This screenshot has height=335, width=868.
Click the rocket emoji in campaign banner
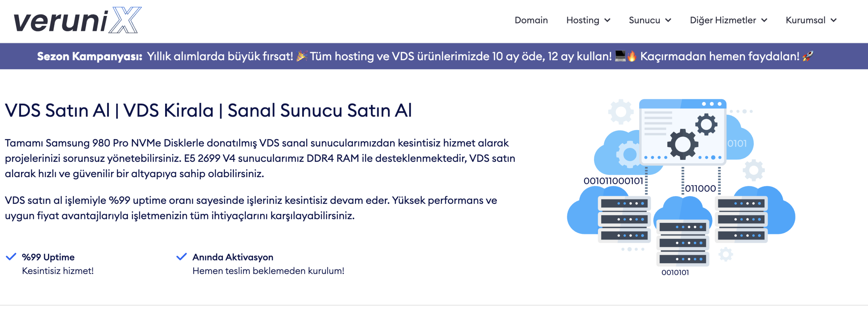tap(808, 56)
